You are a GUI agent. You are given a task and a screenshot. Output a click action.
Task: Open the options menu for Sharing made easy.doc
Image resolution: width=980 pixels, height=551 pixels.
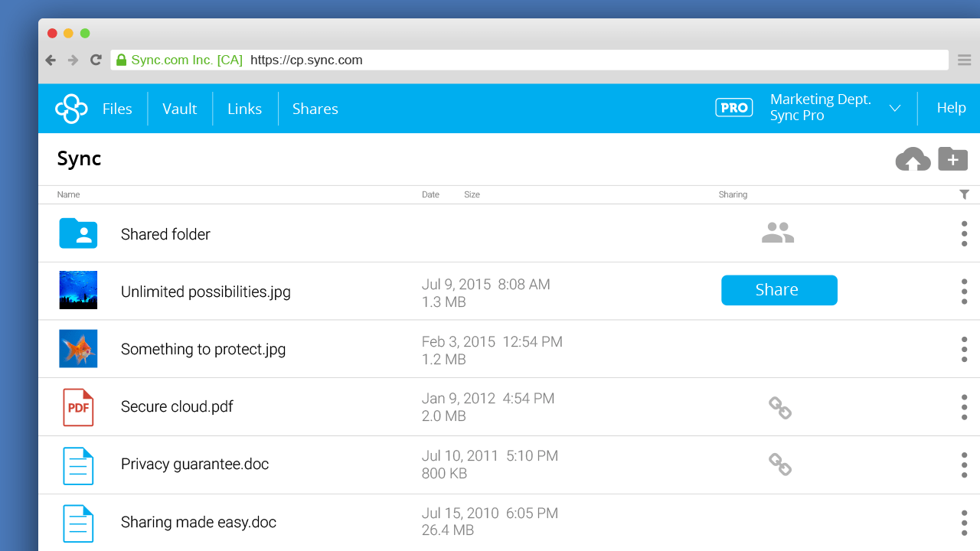(964, 522)
